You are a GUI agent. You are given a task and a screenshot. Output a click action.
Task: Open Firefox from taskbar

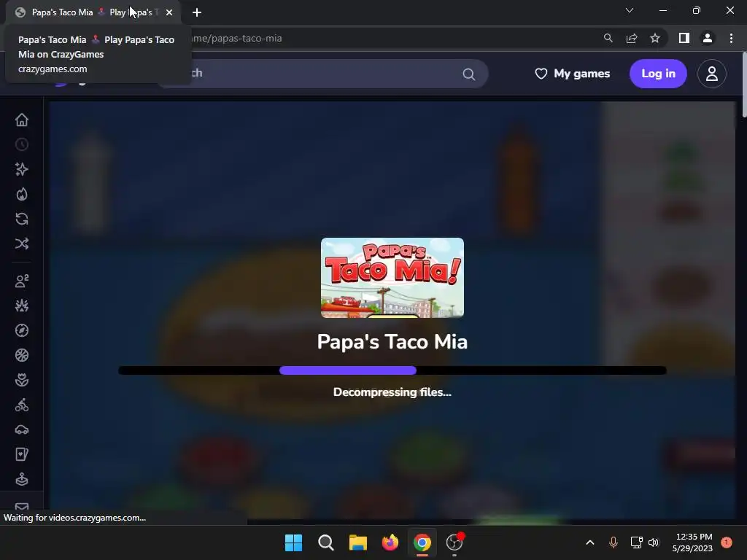(390, 542)
